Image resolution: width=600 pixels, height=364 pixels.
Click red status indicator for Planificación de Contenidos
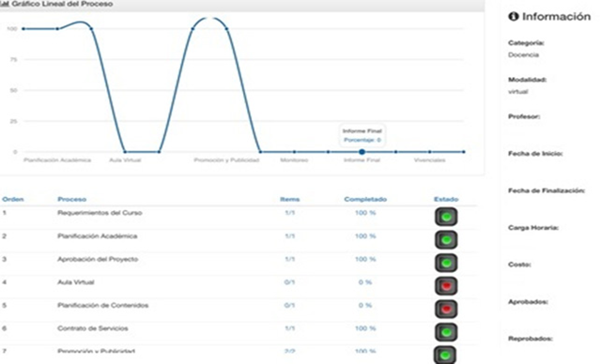(x=446, y=309)
